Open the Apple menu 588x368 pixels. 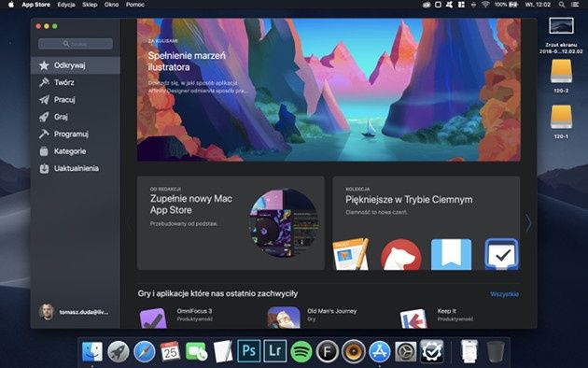11,5
